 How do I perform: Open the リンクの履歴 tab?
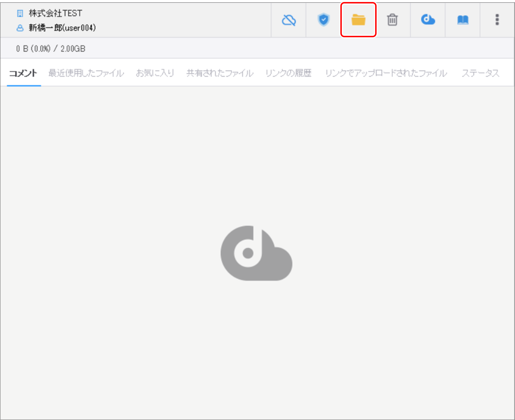pos(288,73)
